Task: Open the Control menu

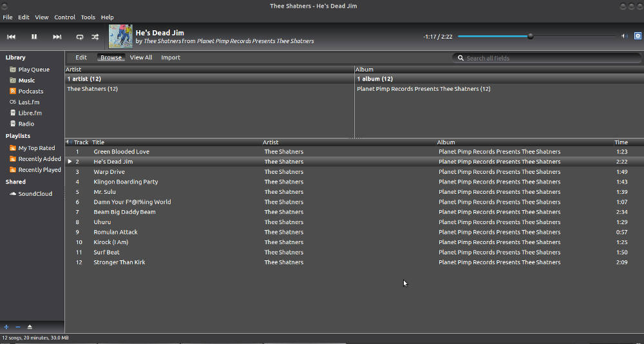Action: 64,17
